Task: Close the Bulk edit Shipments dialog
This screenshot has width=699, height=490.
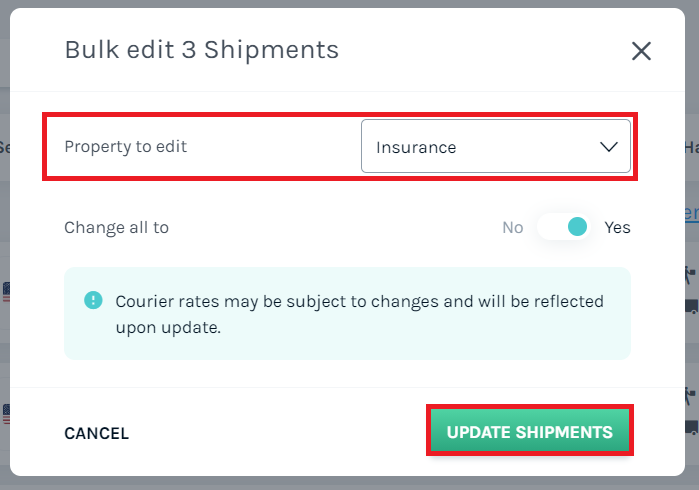Action: (641, 51)
